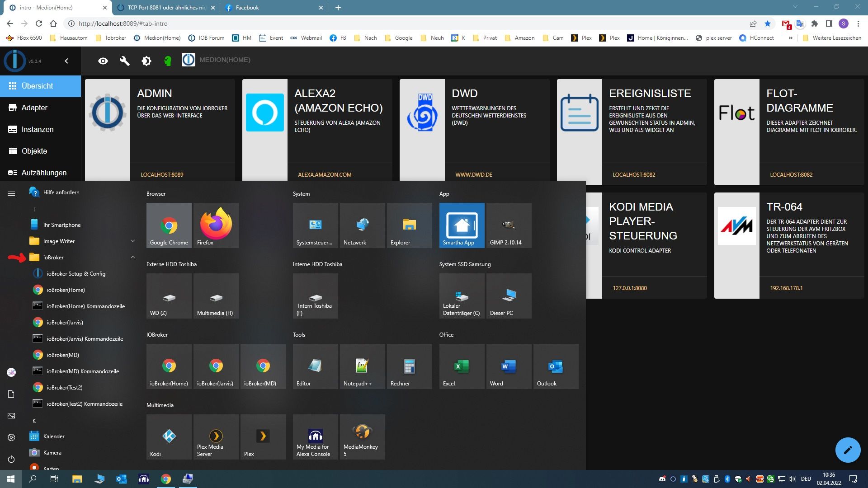Click the Windows Start button in the taskbar
868x488 pixels.
pos(11,479)
